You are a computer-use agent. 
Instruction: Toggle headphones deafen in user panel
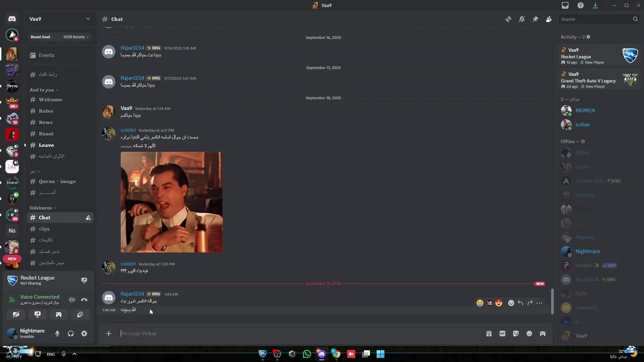70,333
